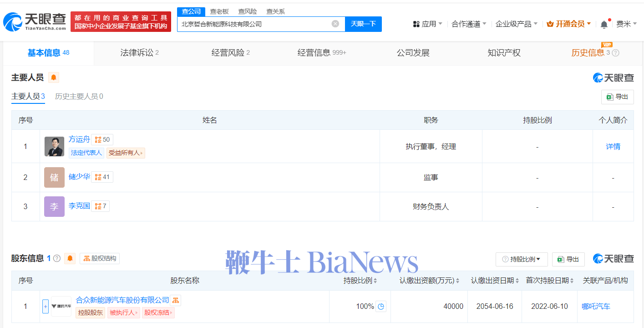Viewport: 644px width, 328px height.
Task: Click 储 avatar for 储少华
Action: pos(54,177)
